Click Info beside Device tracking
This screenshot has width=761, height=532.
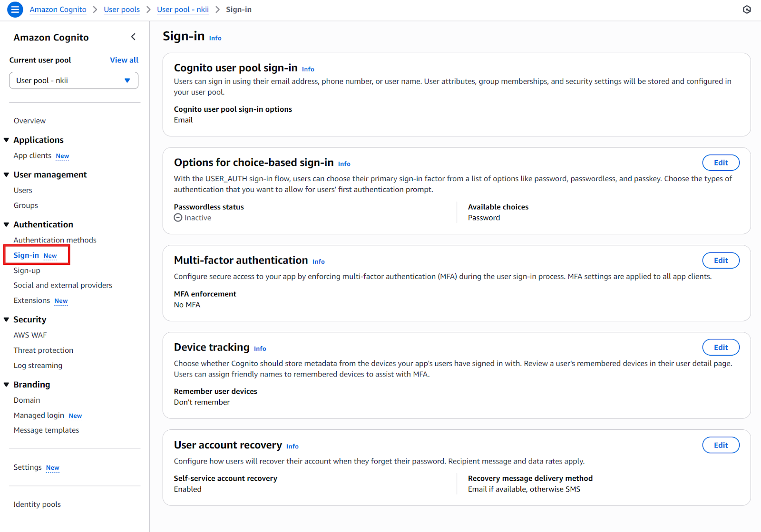260,348
